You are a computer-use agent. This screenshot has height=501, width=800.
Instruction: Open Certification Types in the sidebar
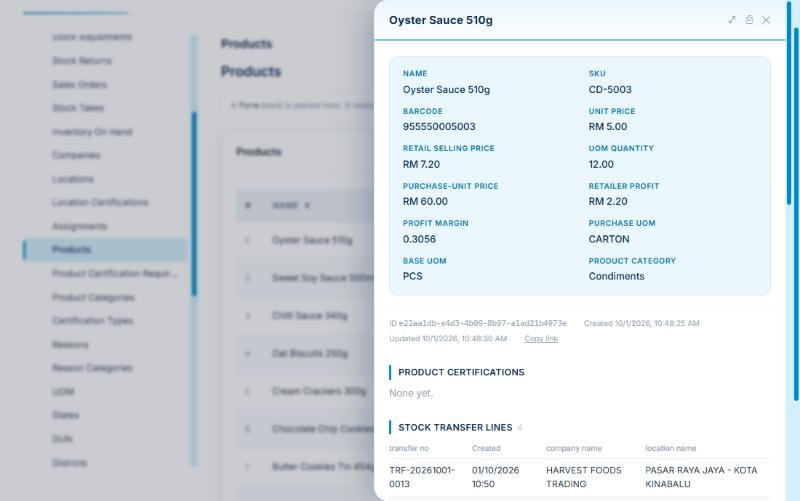pyautogui.click(x=92, y=321)
